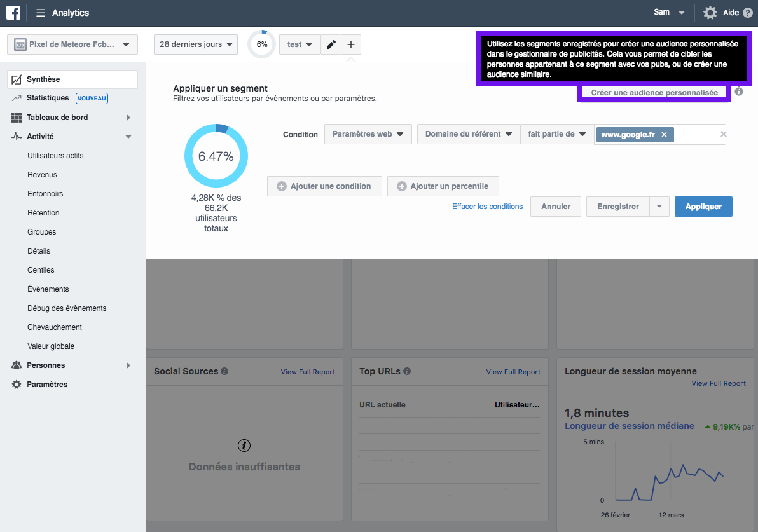The image size is (758, 532).
Task: Click the Tableaux de bord grid icon
Action: pyautogui.click(x=17, y=118)
